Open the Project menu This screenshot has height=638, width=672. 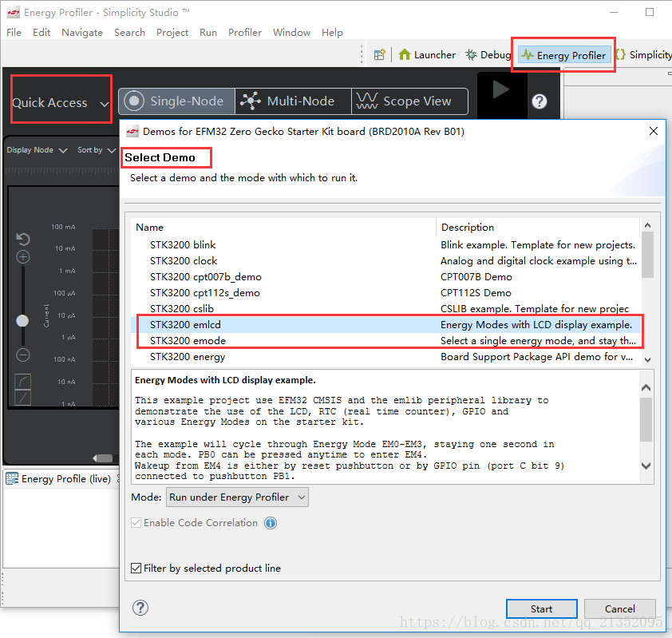[x=172, y=33]
